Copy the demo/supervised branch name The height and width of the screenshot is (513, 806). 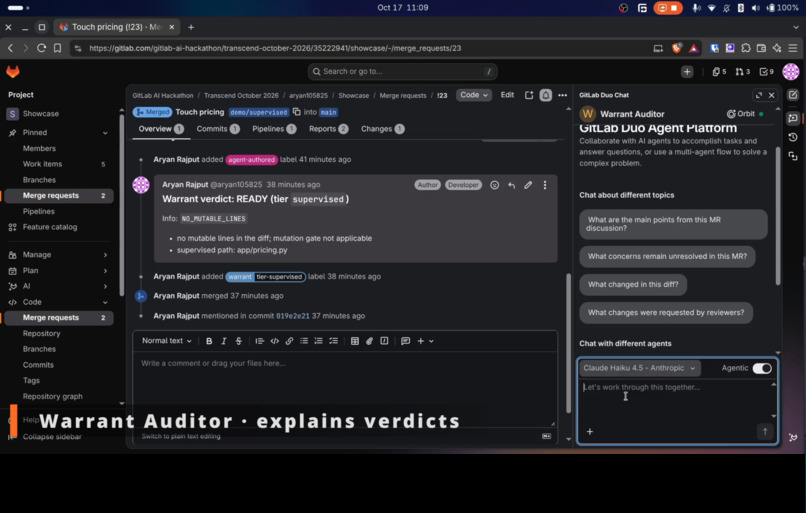(297, 112)
